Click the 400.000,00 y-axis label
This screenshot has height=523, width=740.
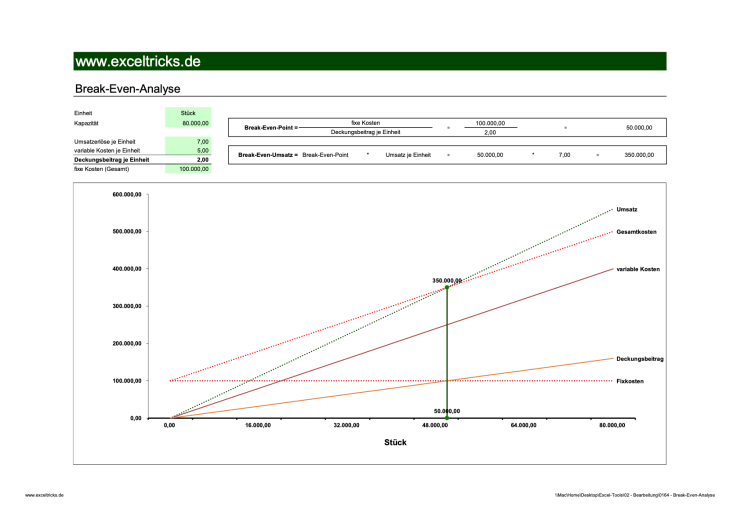click(126, 269)
